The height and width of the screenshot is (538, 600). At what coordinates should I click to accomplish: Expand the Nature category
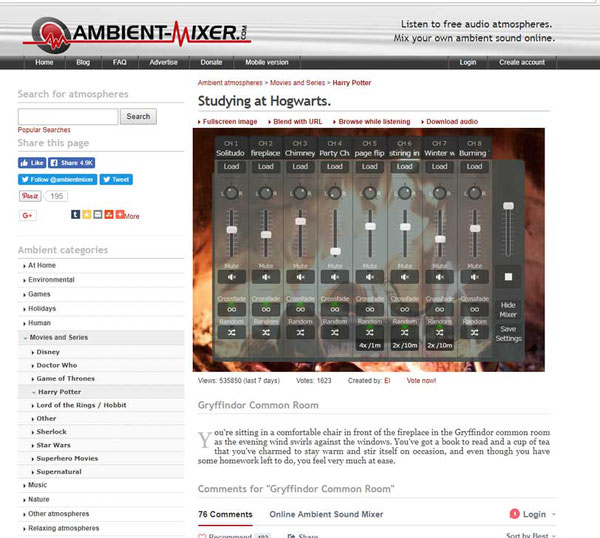39,499
